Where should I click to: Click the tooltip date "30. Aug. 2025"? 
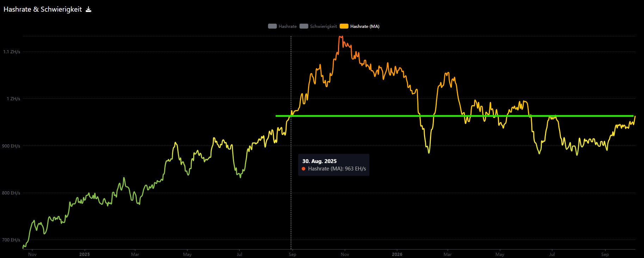[319, 161]
